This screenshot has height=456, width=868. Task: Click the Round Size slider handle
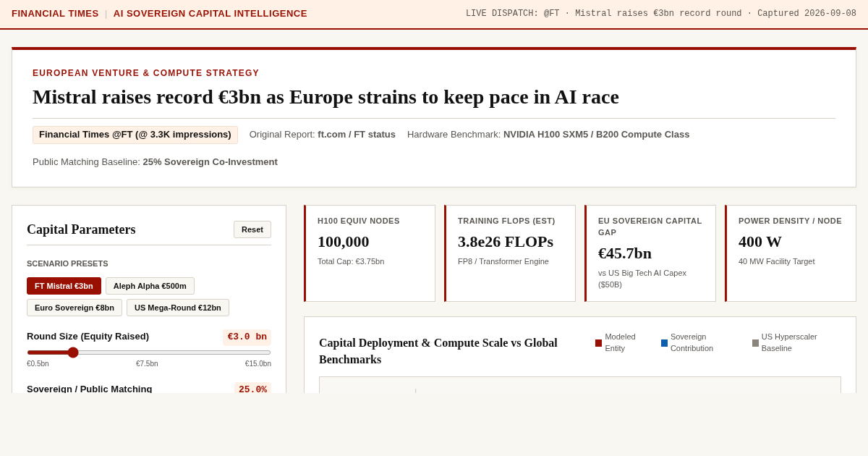point(73,352)
